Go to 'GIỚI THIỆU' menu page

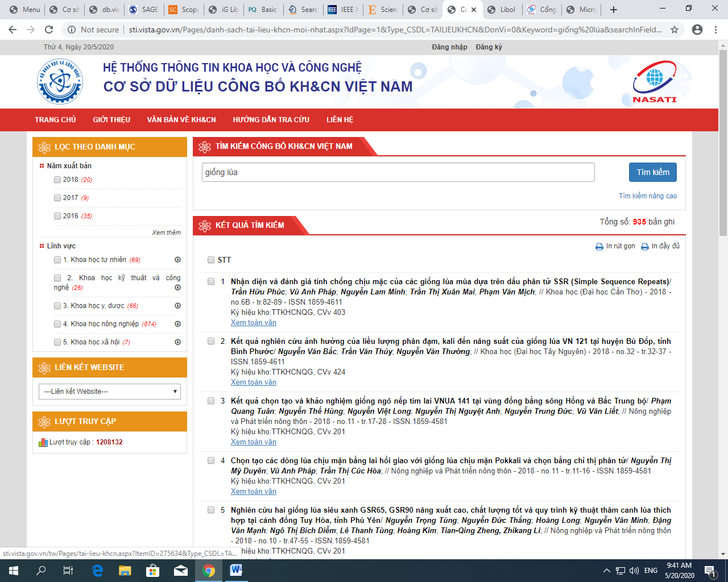pyautogui.click(x=111, y=120)
